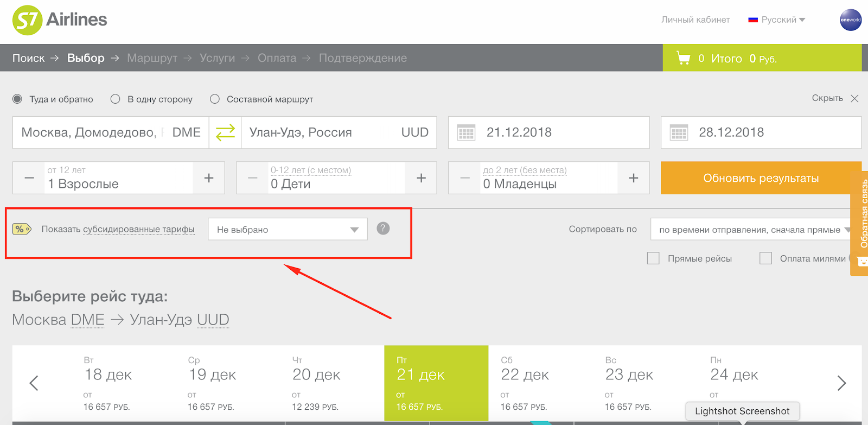Select the Пт 21 дек date tab
This screenshot has height=425, width=868.
pyautogui.click(x=436, y=383)
